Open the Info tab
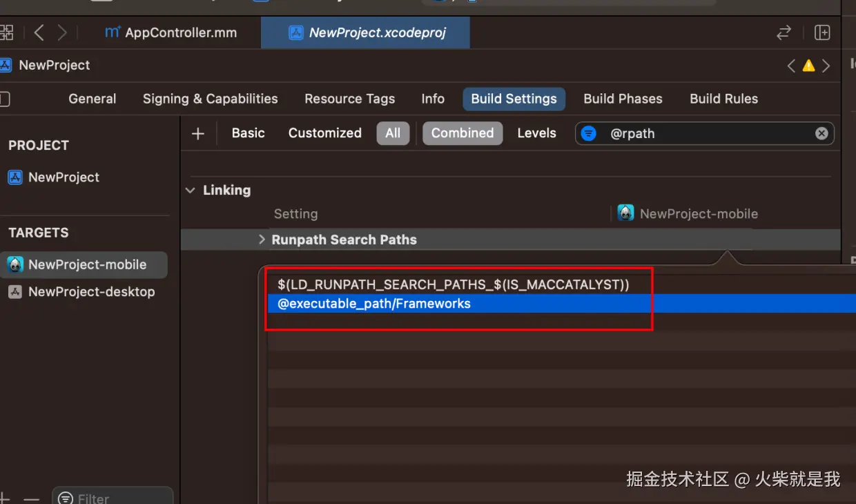The width and height of the screenshot is (856, 504). pyautogui.click(x=433, y=99)
